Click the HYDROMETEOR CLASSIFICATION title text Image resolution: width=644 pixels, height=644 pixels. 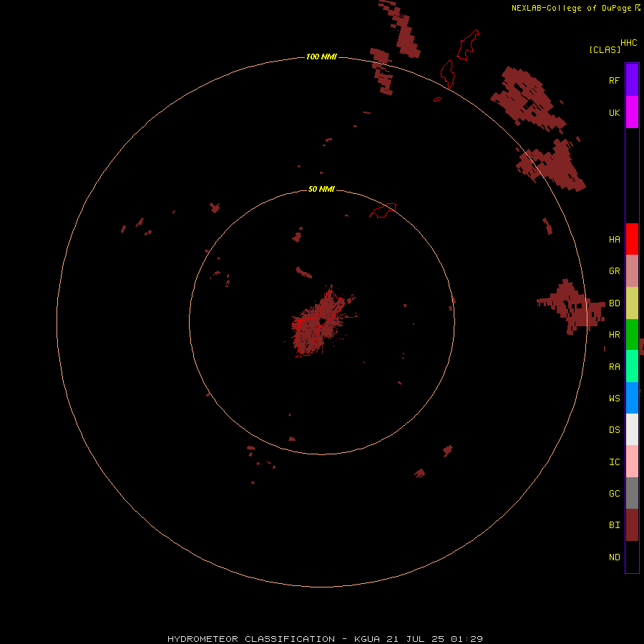(251, 639)
